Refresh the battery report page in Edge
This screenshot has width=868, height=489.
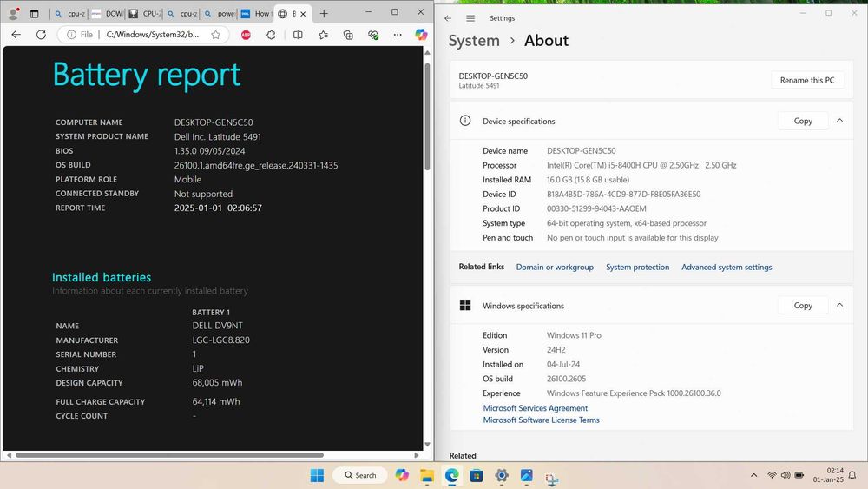(x=41, y=35)
